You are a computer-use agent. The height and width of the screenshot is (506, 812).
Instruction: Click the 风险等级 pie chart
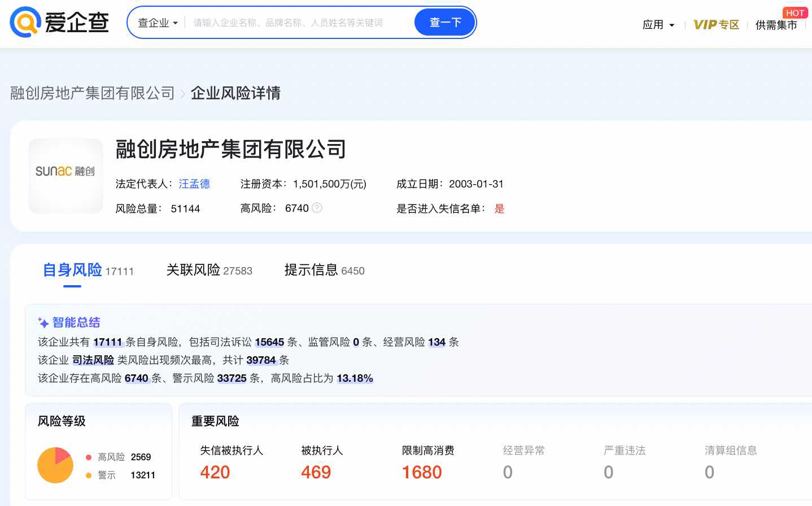coord(55,465)
